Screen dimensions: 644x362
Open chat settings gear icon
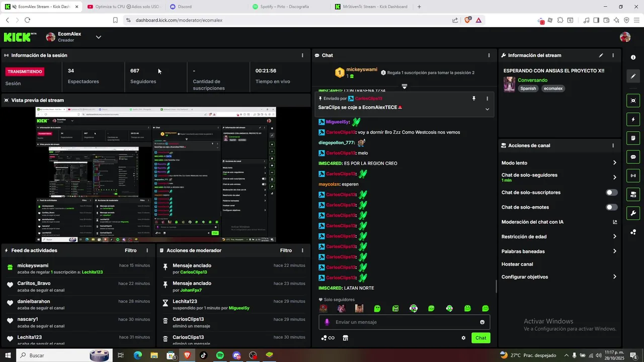(463, 338)
